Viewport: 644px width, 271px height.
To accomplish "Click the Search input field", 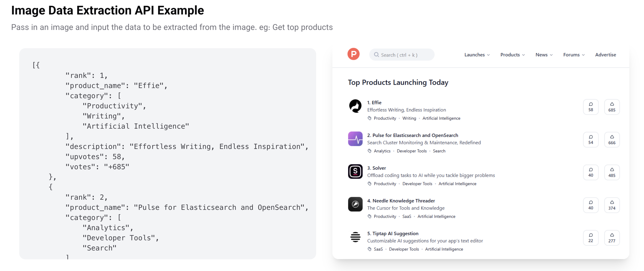I will tap(402, 55).
